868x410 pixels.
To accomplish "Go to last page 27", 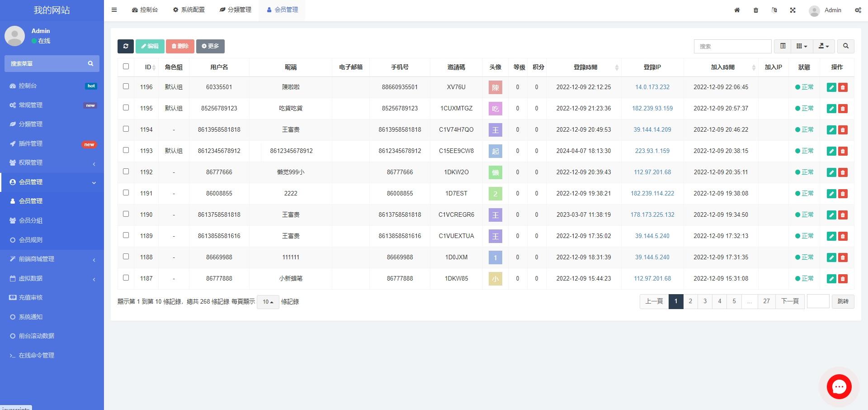I will 766,301.
